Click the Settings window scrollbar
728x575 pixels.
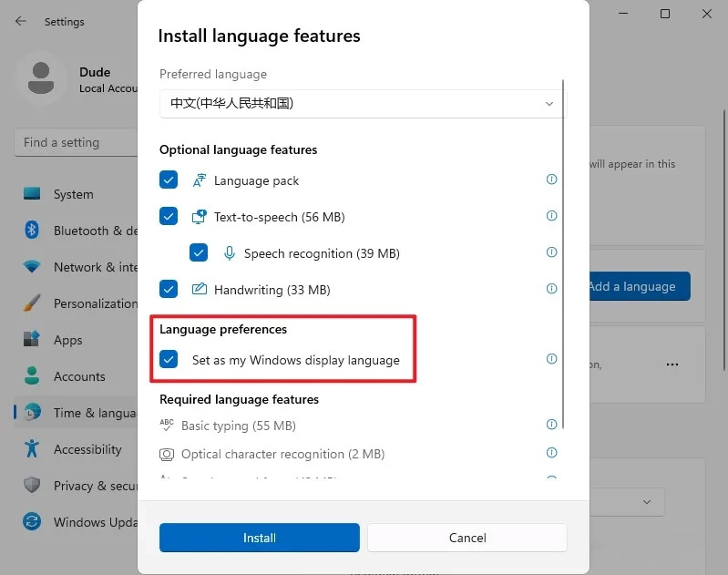tap(724, 241)
